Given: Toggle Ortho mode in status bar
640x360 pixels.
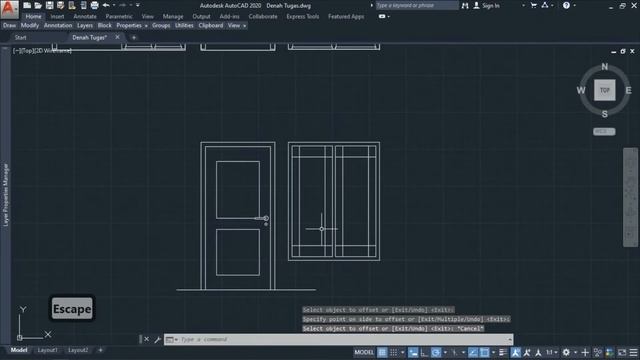Looking at the screenshot, I should pyautogui.click(x=424, y=352).
